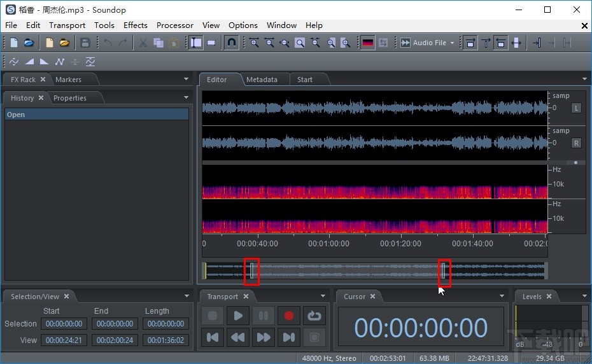This screenshot has height=364, width=592.
Task: Click the fade-in envelope icon
Action: [x=29, y=62]
